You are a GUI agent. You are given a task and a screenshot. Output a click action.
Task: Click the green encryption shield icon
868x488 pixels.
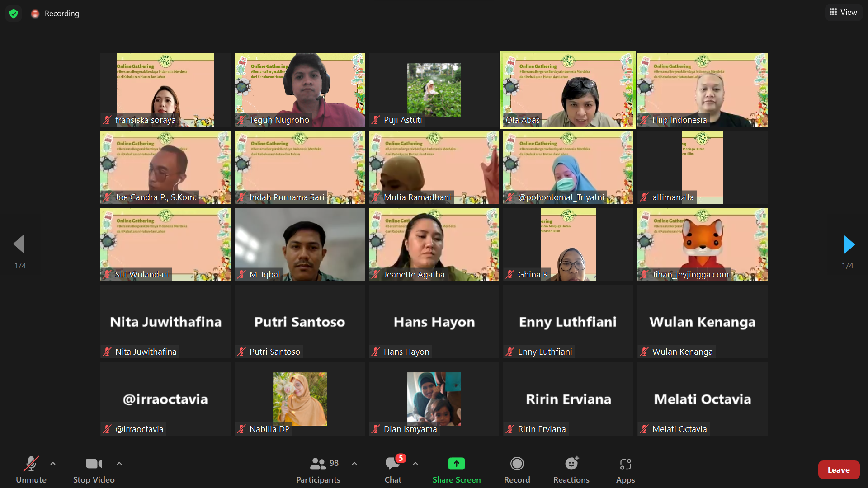pyautogui.click(x=14, y=14)
